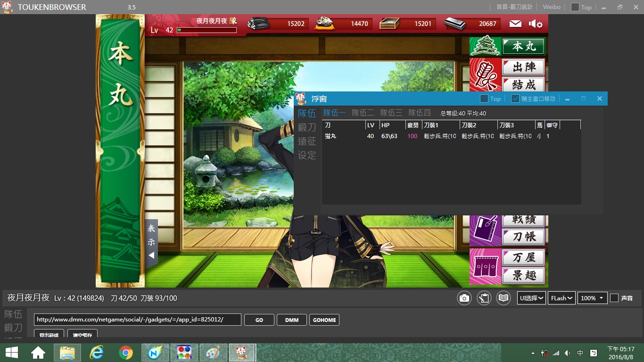Click the 出陣 game menu button

click(x=523, y=67)
